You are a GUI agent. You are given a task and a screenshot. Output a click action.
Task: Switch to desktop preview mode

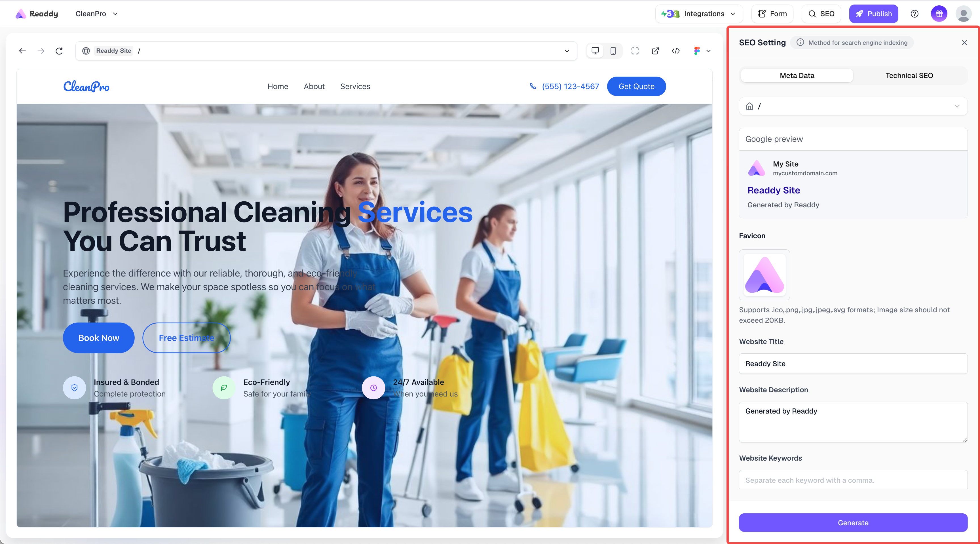pyautogui.click(x=595, y=51)
